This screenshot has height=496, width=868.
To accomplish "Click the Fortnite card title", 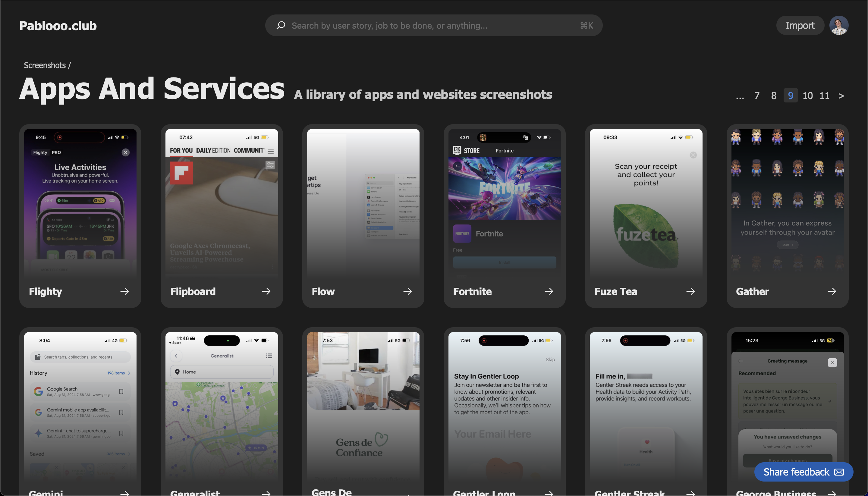I will pos(472,291).
